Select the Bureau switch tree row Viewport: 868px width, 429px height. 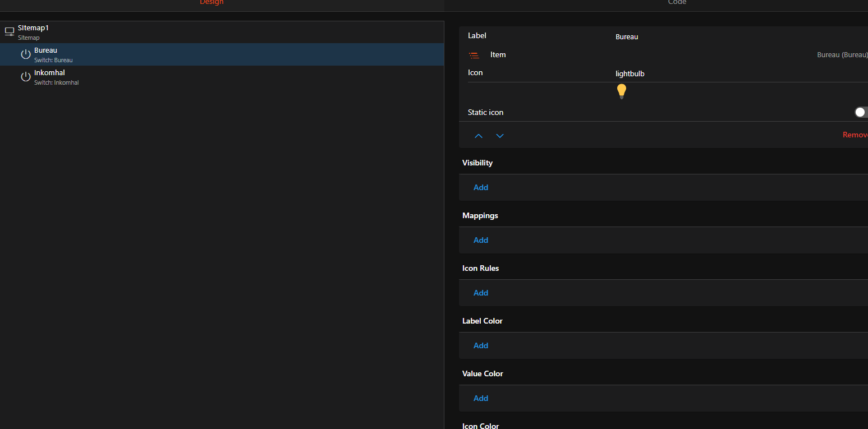click(x=222, y=54)
